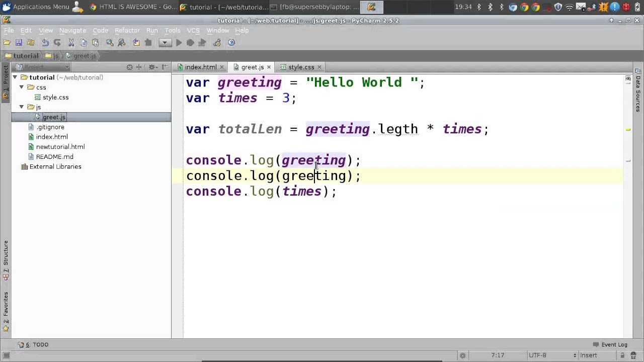Open the Applications Menu in taskbar

[x=35, y=7]
